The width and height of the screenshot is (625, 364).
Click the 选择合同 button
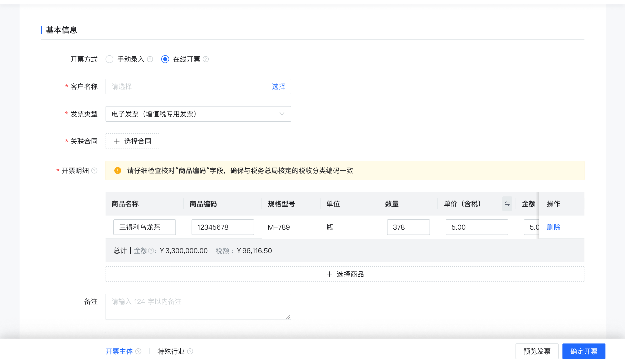click(x=132, y=141)
